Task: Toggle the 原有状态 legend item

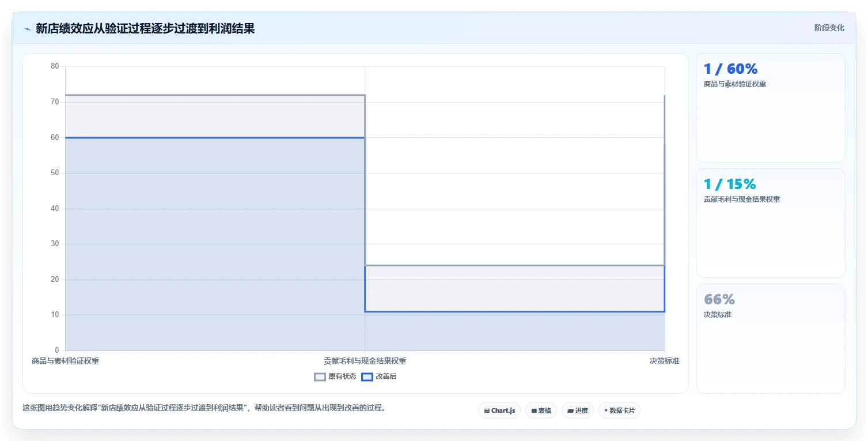Action: [335, 377]
